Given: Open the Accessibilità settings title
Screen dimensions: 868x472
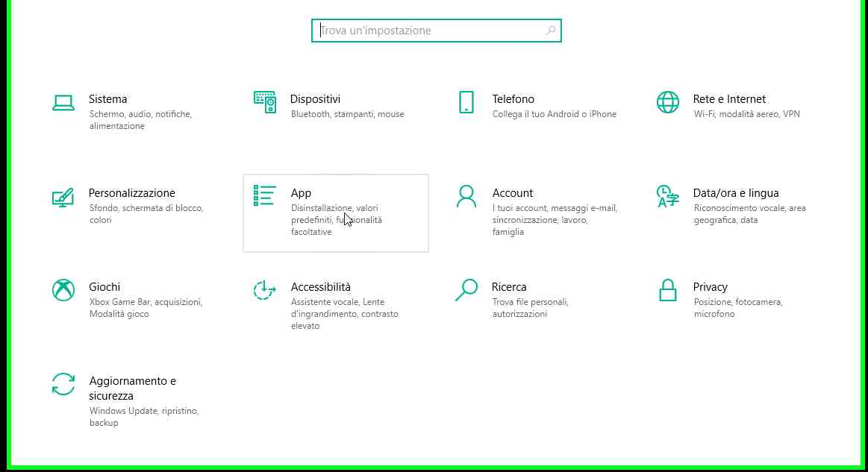Looking at the screenshot, I should (x=320, y=287).
